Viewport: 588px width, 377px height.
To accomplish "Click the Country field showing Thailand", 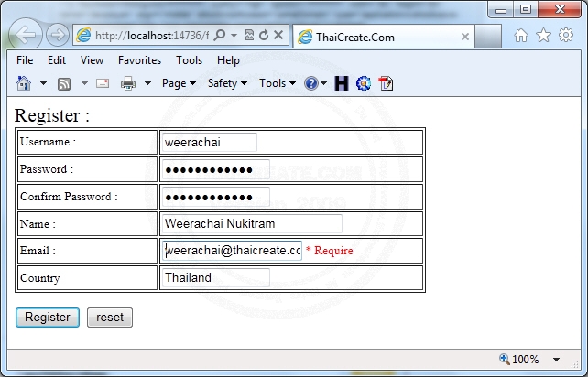I will [216, 277].
